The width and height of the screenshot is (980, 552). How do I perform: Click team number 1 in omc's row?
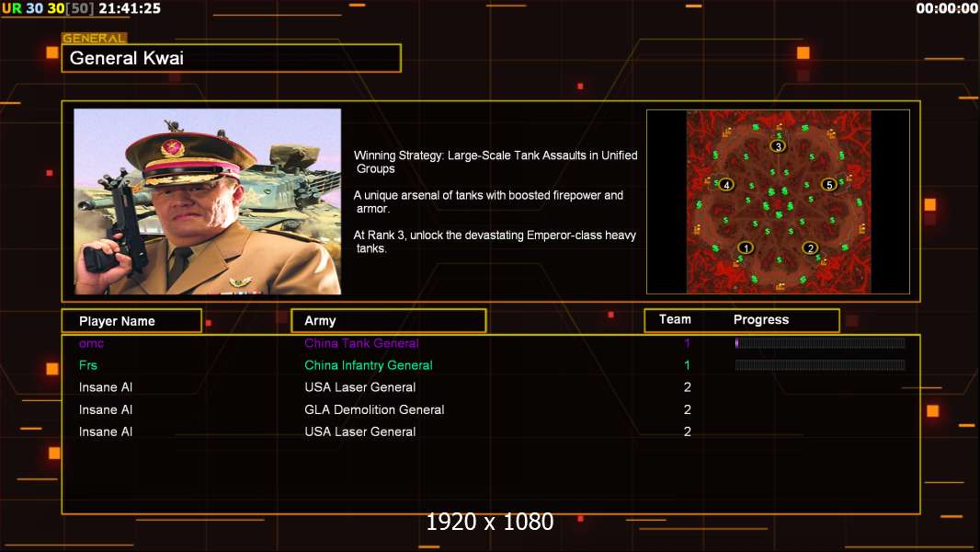click(x=687, y=342)
